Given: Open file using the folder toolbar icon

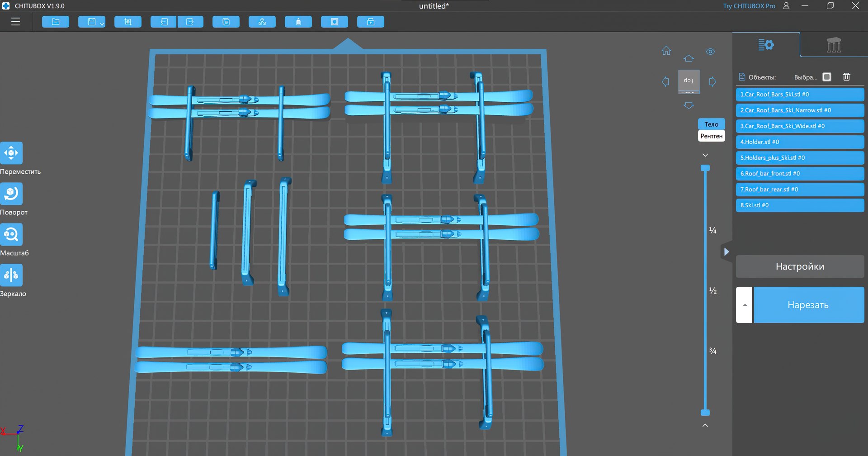Looking at the screenshot, I should 56,22.
